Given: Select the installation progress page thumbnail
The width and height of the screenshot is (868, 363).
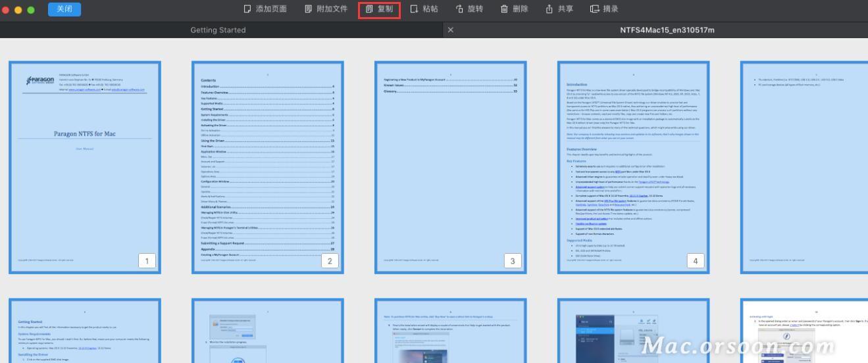Looking at the screenshot, I should click(x=267, y=331).
